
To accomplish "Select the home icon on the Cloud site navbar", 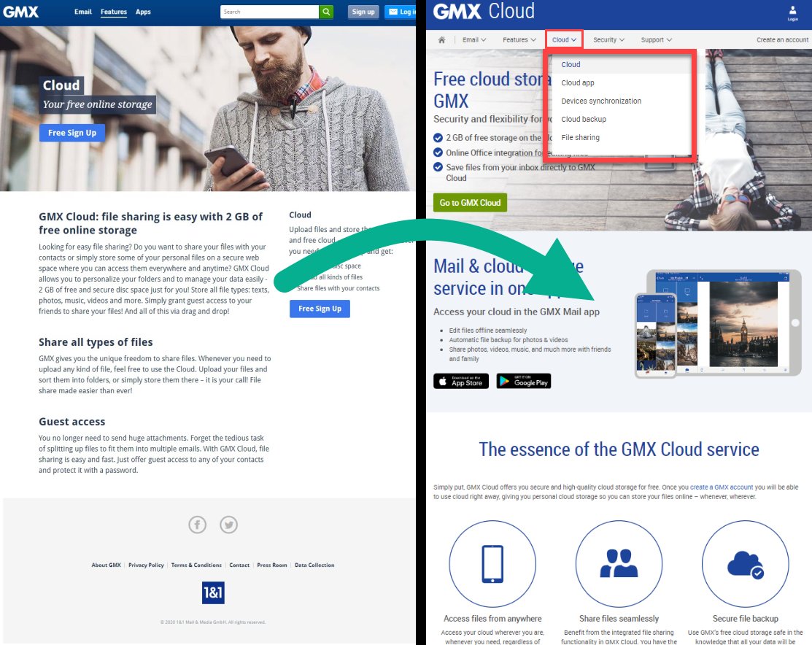I will click(x=442, y=39).
